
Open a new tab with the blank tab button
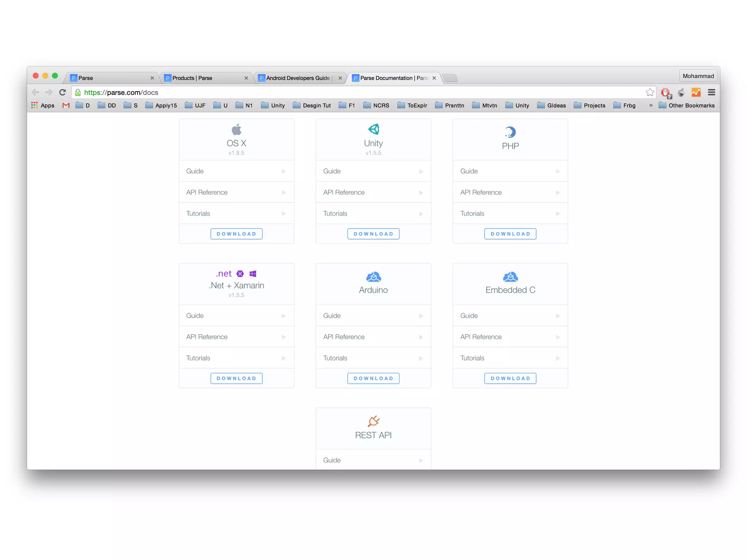tap(450, 78)
